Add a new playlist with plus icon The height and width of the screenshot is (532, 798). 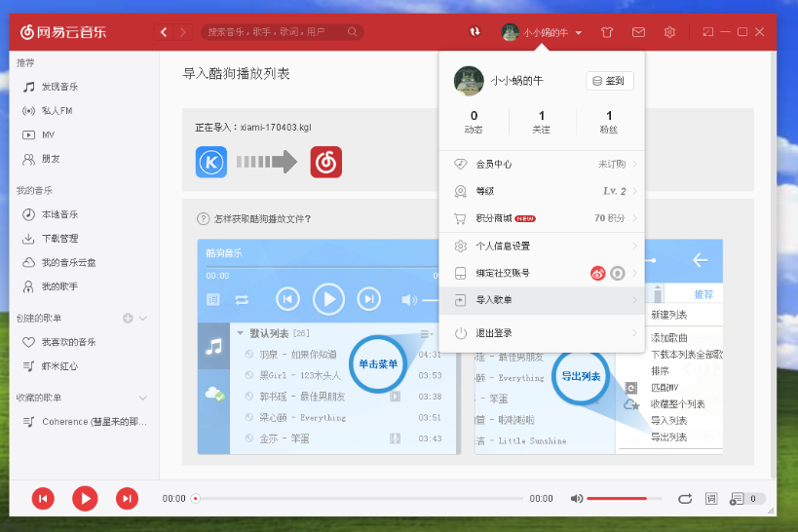pyautogui.click(x=128, y=319)
